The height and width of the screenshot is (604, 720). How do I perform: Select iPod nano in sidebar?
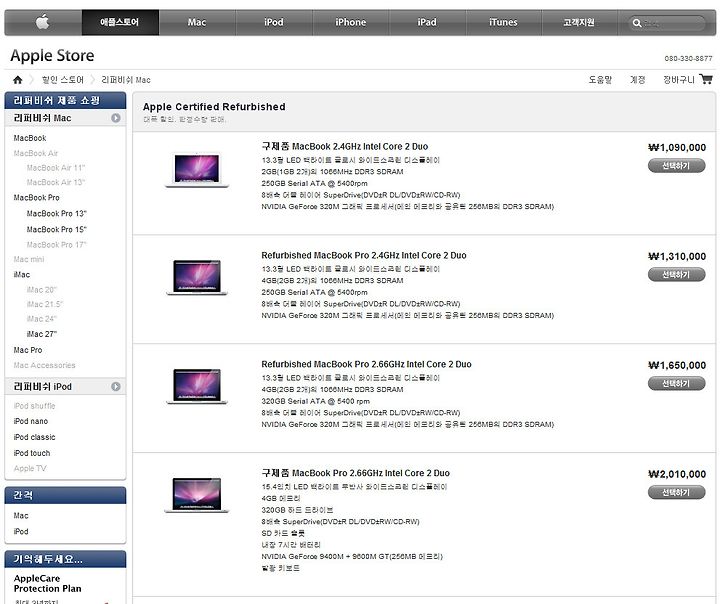31,421
